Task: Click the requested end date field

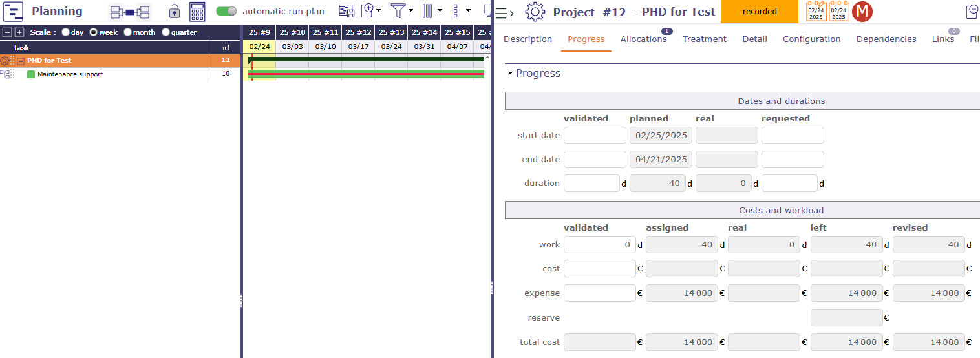Action: point(793,159)
